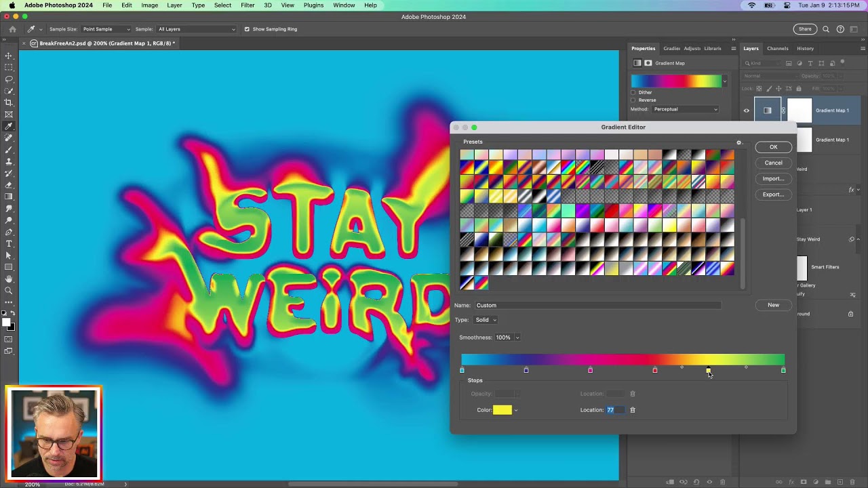
Task: Open the Sample All Layers dropdown
Action: pyautogui.click(x=197, y=29)
